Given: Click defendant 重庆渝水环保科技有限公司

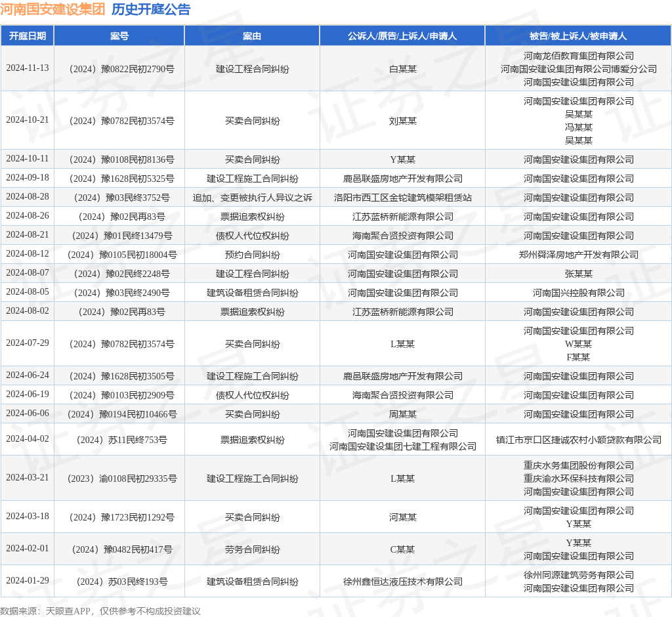Looking at the screenshot, I should coord(578,479).
